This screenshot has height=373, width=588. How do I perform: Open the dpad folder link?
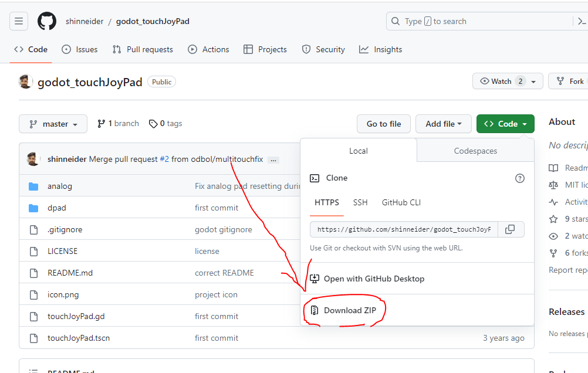[x=56, y=208]
